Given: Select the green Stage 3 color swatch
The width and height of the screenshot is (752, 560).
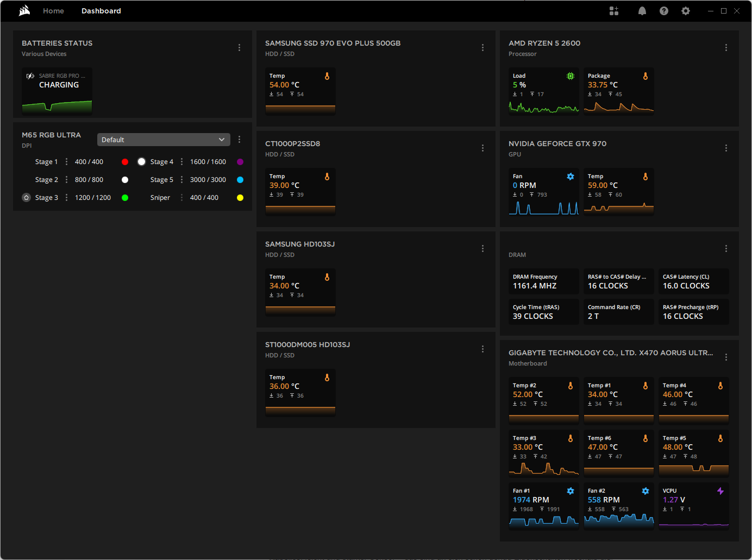Looking at the screenshot, I should [x=125, y=198].
